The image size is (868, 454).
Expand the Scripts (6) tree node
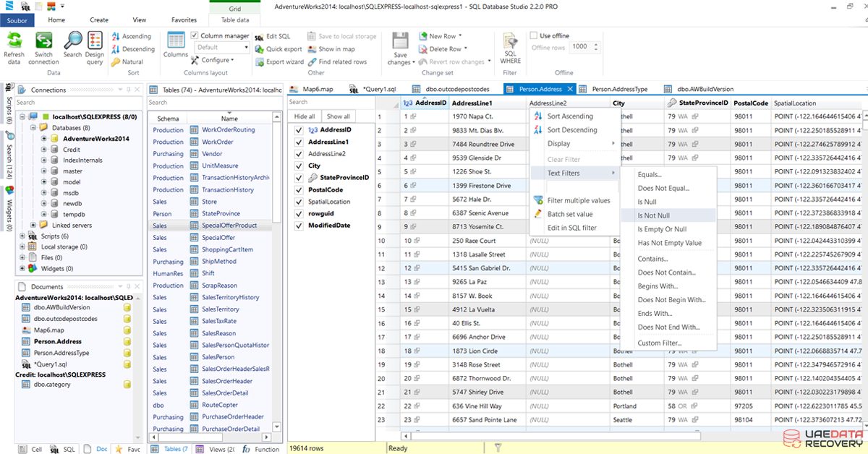click(23, 236)
